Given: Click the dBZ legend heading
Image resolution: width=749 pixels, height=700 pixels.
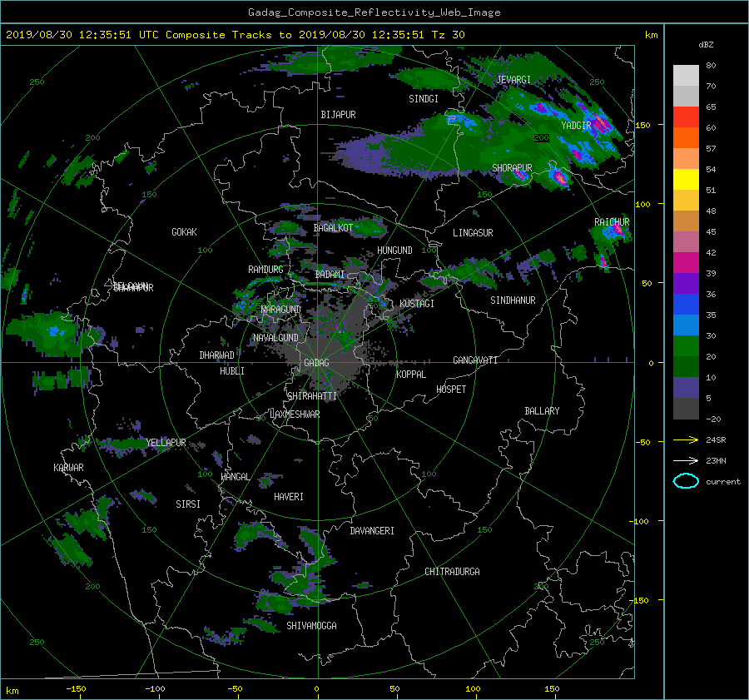Looking at the screenshot, I should (706, 45).
